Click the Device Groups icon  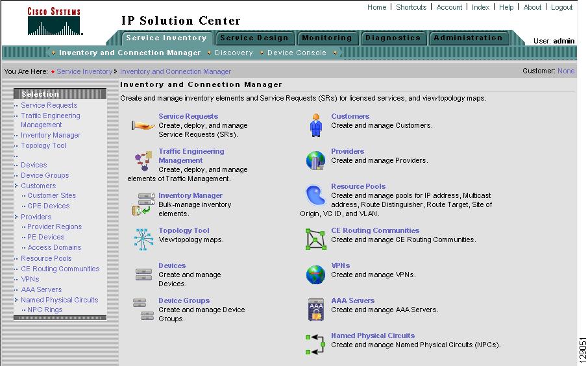[143, 310]
